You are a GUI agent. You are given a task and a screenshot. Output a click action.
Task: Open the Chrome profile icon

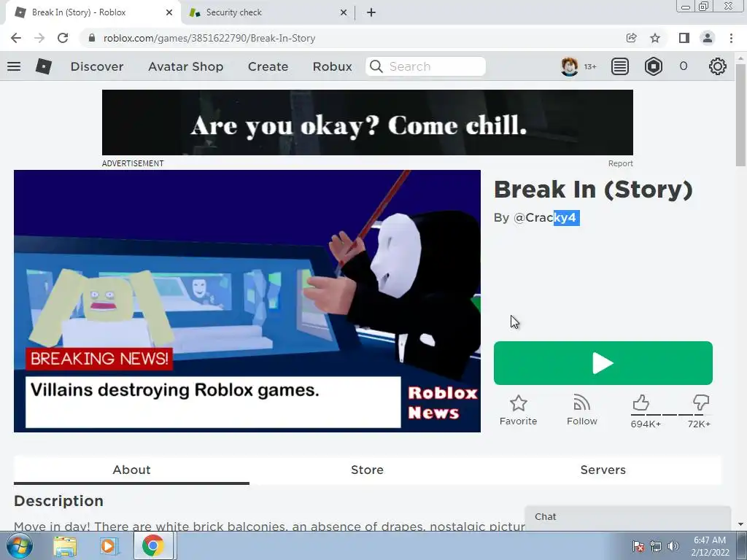[x=708, y=38]
